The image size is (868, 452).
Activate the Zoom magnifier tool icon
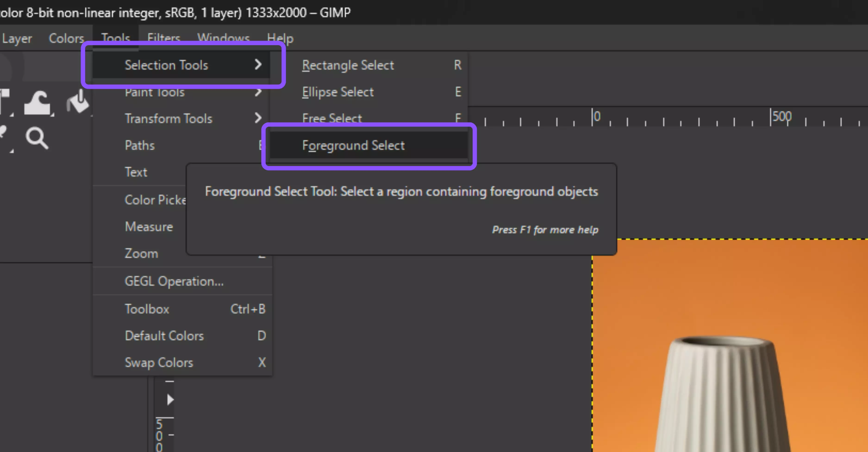click(x=36, y=138)
